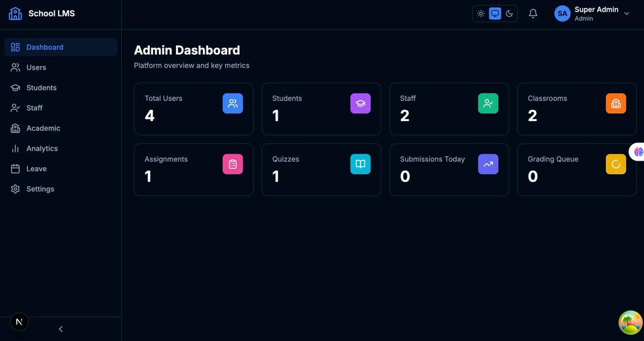Click the Admin Dashboard heading
This screenshot has height=341, width=644.
tap(187, 50)
